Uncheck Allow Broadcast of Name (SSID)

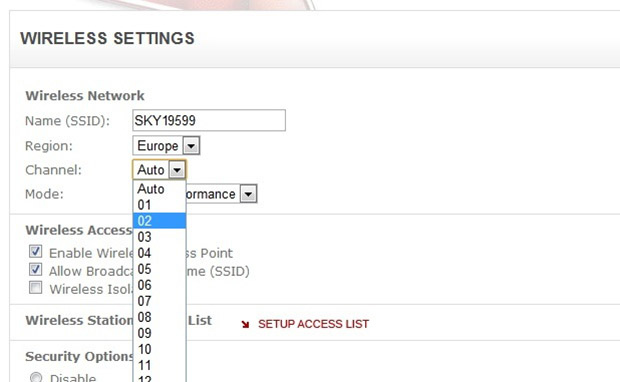pos(36,269)
